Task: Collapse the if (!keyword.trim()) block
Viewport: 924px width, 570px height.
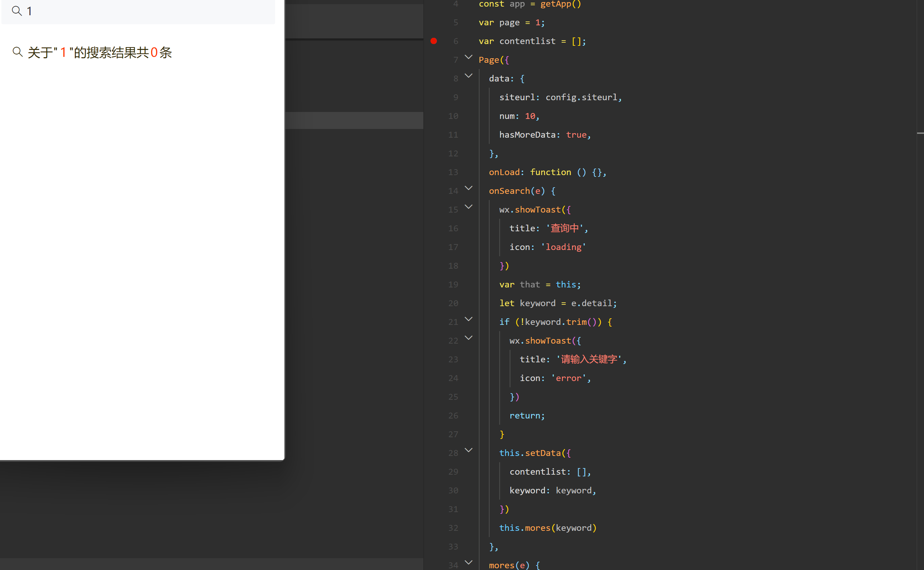Action: pyautogui.click(x=468, y=319)
